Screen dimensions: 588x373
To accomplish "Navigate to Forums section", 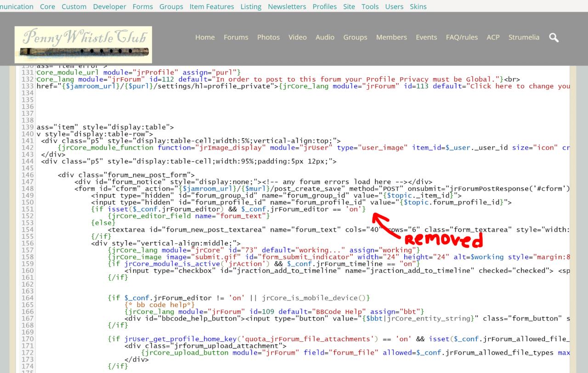I will 236,37.
